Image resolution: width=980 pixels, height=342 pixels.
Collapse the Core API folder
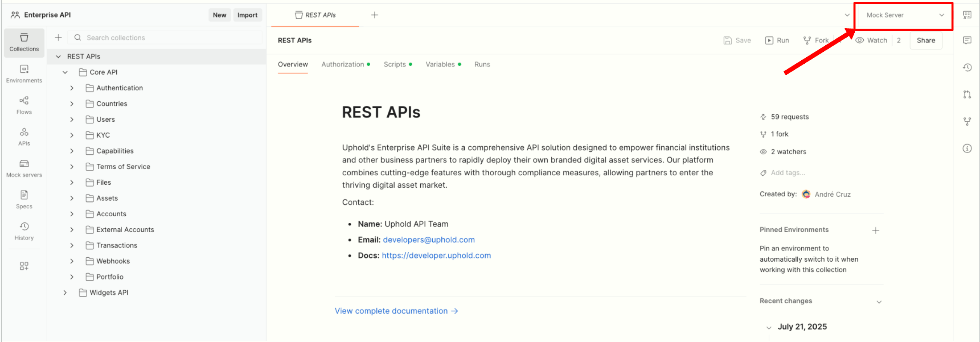pos(65,72)
